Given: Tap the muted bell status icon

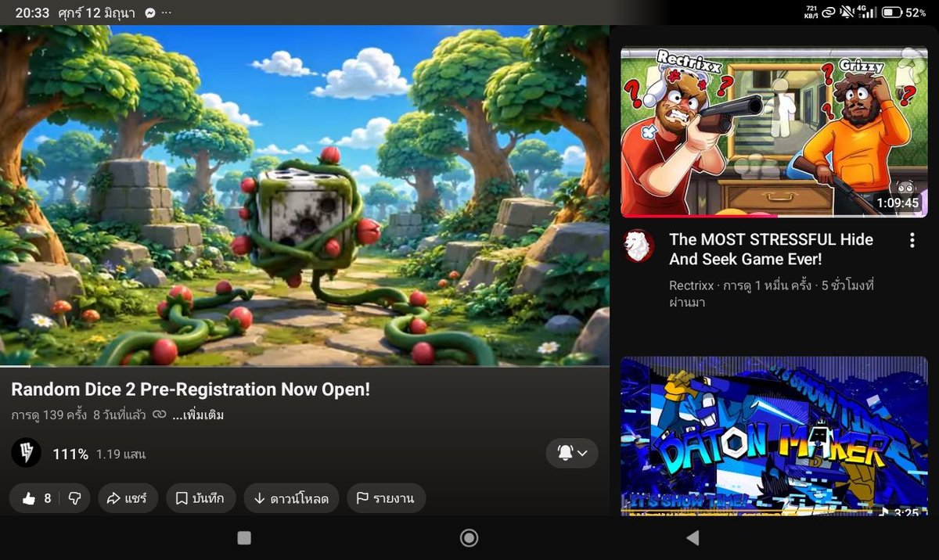Looking at the screenshot, I should coord(847,13).
